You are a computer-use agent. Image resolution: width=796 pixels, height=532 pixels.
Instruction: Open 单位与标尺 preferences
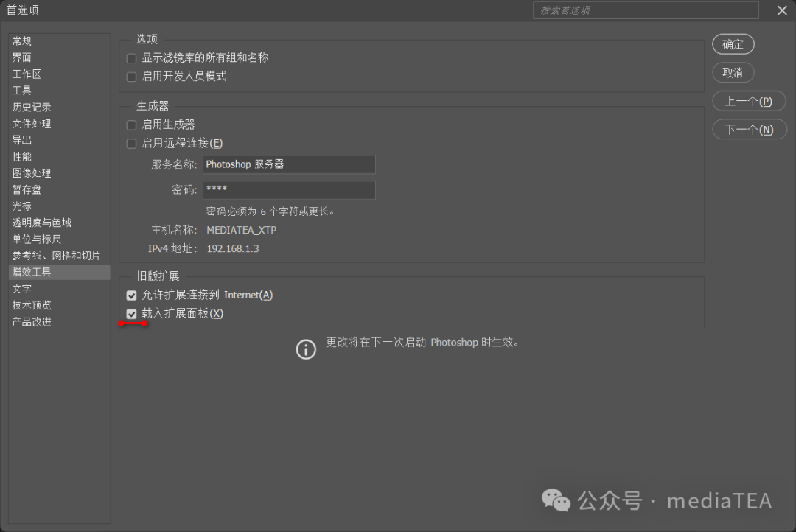(x=37, y=239)
